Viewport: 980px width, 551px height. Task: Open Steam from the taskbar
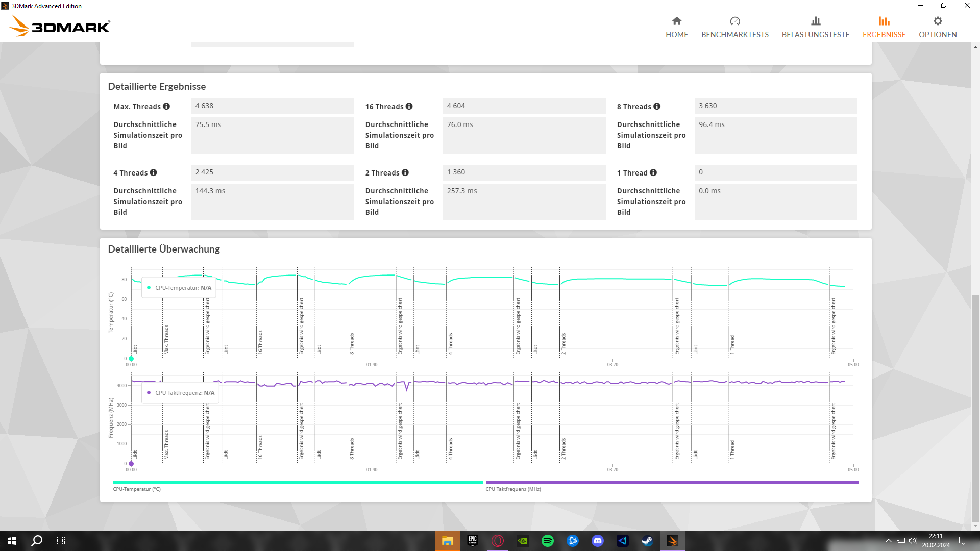tap(647, 541)
